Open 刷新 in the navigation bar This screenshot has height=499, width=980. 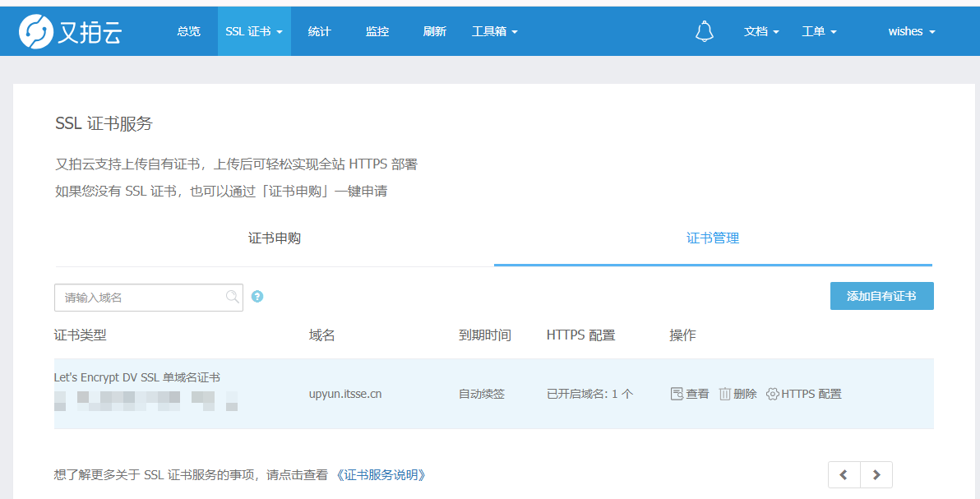coord(434,31)
